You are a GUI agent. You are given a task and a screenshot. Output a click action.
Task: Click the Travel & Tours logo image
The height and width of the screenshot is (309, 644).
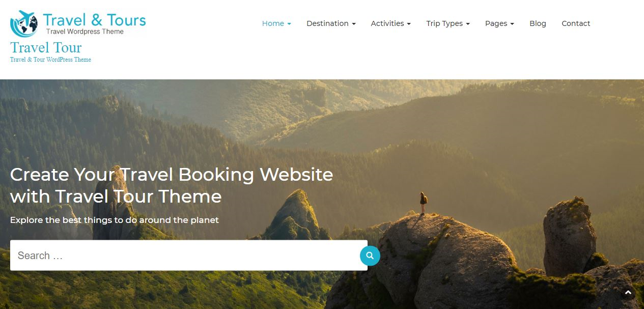(x=78, y=24)
